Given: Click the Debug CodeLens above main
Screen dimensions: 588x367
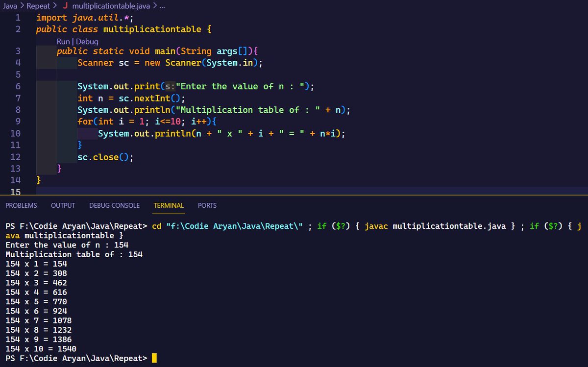Looking at the screenshot, I should coord(87,42).
